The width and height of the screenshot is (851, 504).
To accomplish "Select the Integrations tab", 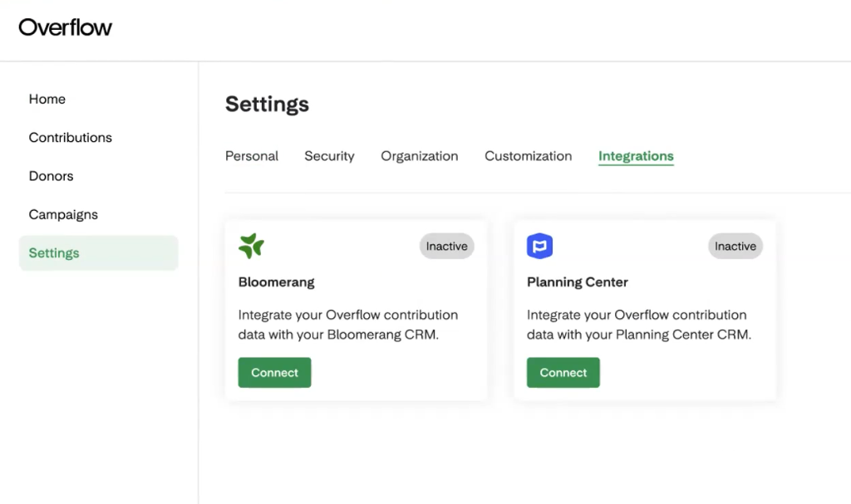I will coord(636,156).
